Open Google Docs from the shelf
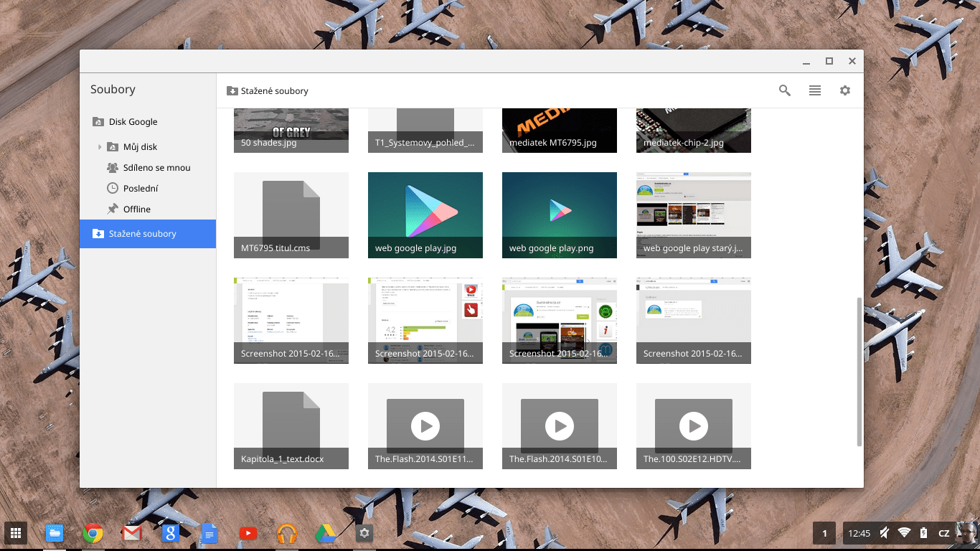 point(209,533)
